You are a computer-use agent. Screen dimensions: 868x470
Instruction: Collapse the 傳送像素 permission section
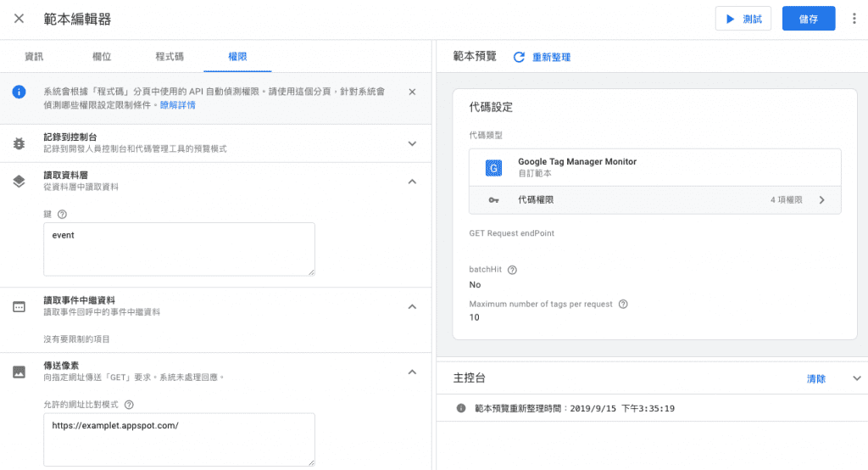click(412, 372)
